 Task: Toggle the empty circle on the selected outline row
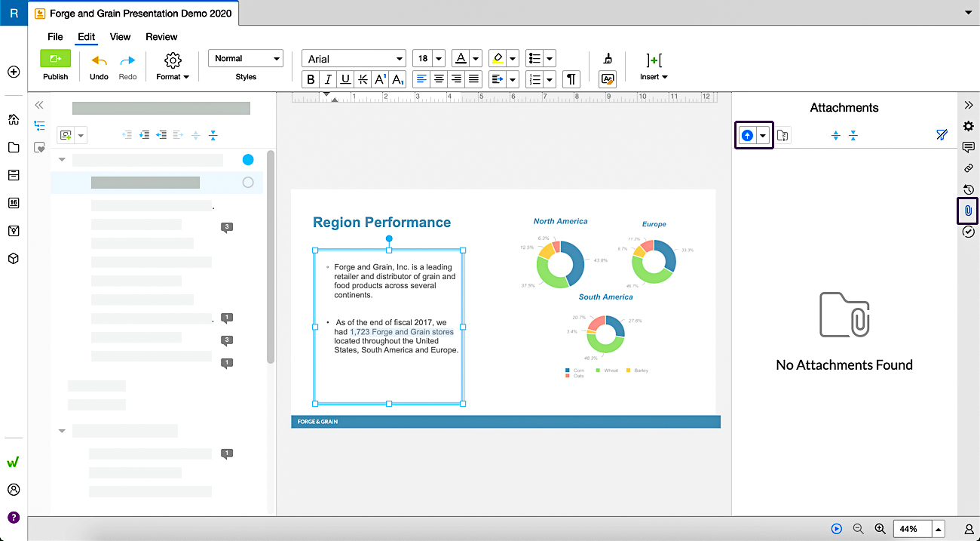click(248, 183)
